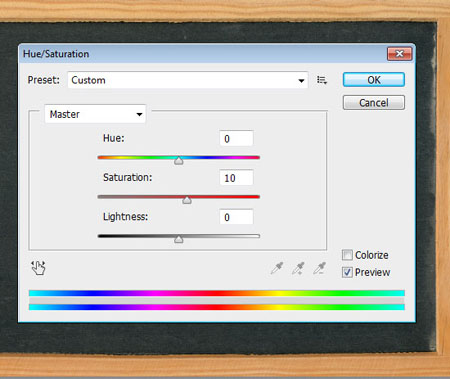Select the on-image targeted adjustment hand tool
This screenshot has height=379, width=450.
(38, 268)
